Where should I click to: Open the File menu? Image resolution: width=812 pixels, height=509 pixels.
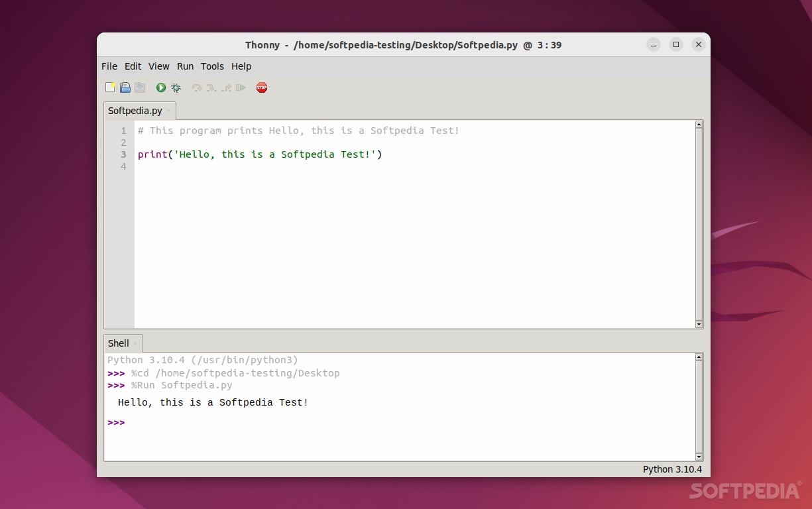click(109, 66)
